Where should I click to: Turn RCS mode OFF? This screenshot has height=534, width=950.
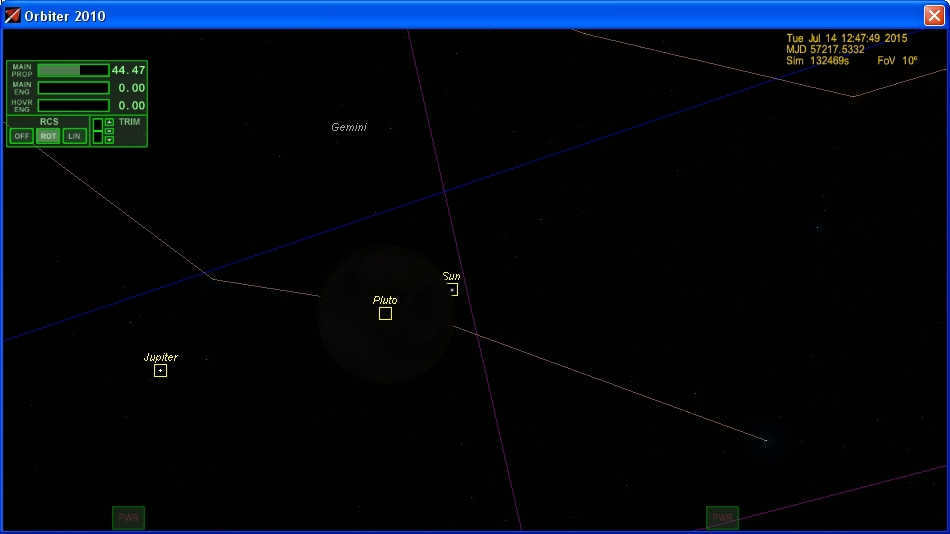coord(22,136)
